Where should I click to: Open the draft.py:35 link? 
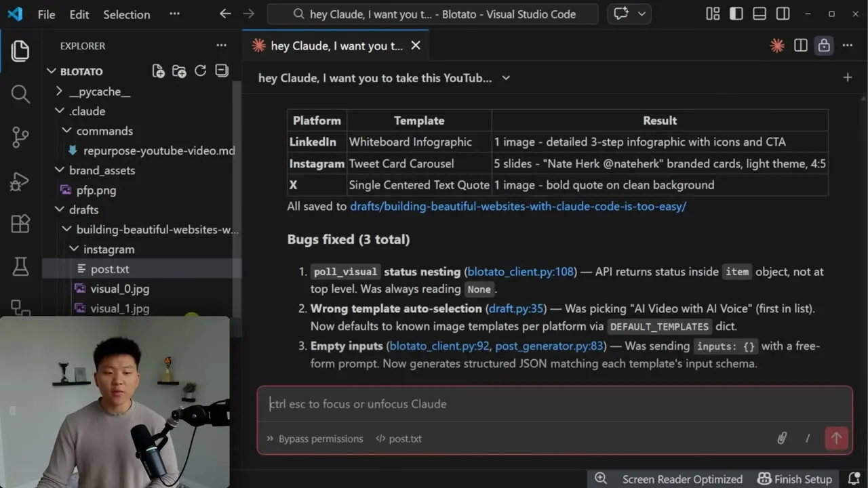pos(516,308)
